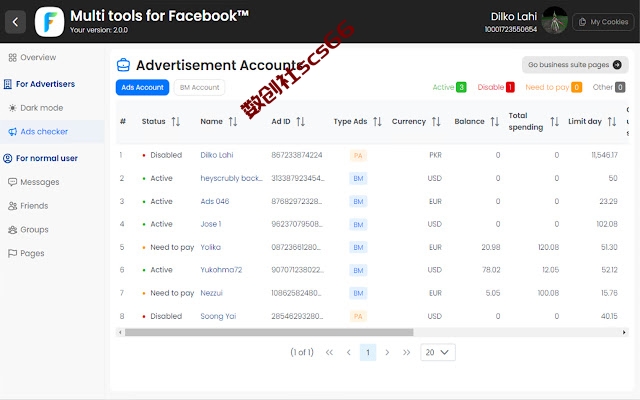This screenshot has height=400, width=640.
Task: Go to previous page
Action: 349,353
